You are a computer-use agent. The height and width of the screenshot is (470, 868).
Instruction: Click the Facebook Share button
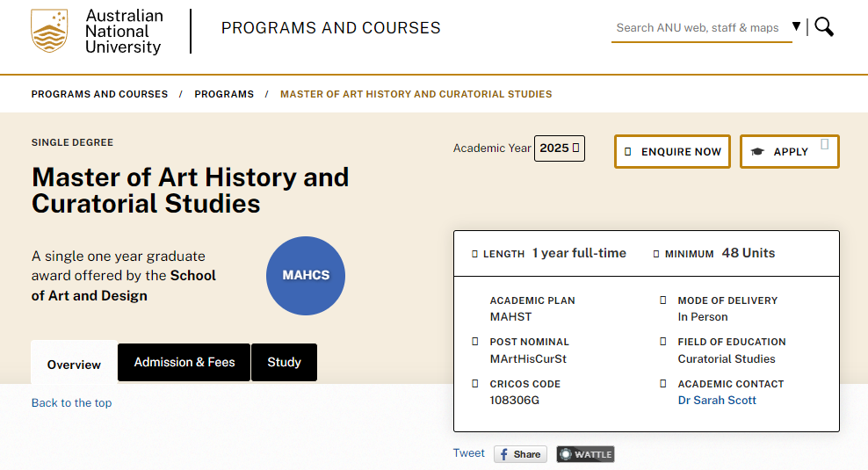click(x=520, y=454)
